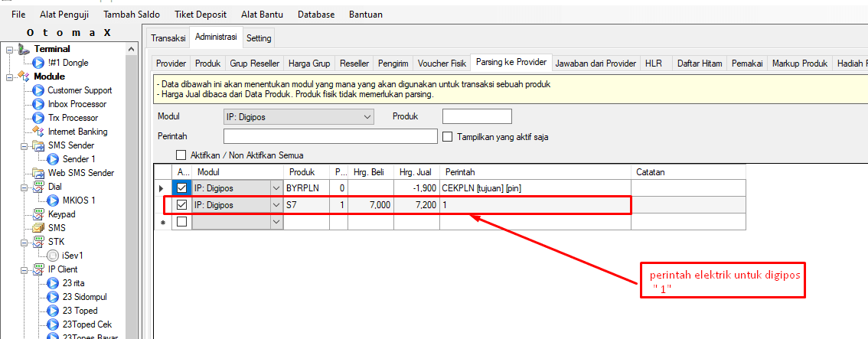This screenshot has height=339, width=868.
Task: Select the MKIOS 1 play icon
Action: point(53,200)
